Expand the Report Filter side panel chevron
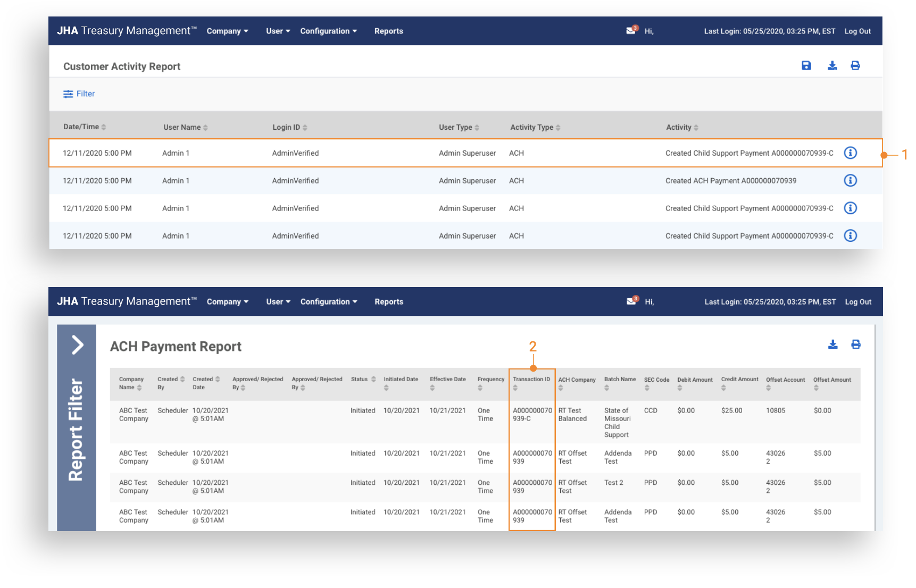The height and width of the screenshot is (588, 916). pyautogui.click(x=77, y=345)
